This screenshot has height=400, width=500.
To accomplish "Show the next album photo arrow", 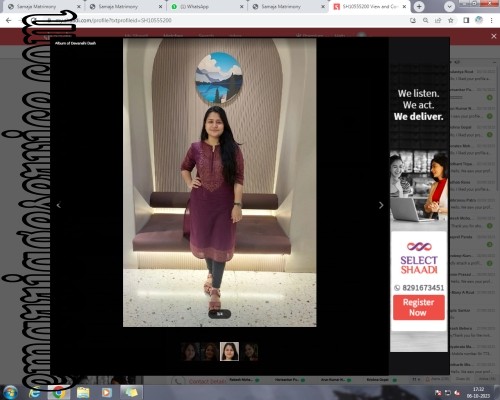I will pyautogui.click(x=381, y=205).
